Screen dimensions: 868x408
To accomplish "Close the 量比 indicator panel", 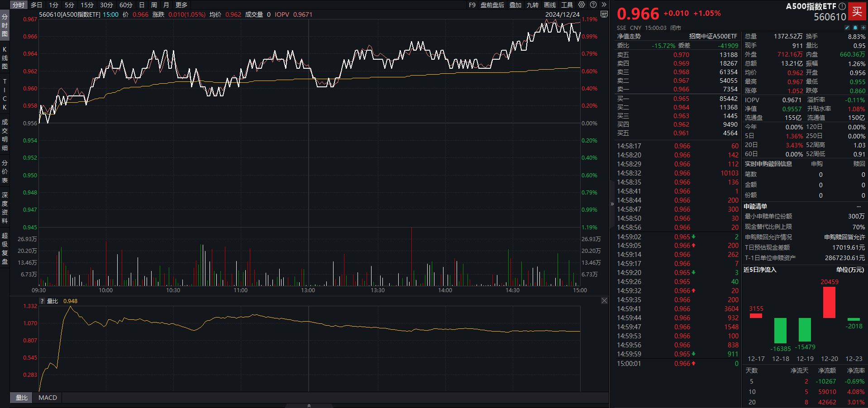I will pos(604,301).
